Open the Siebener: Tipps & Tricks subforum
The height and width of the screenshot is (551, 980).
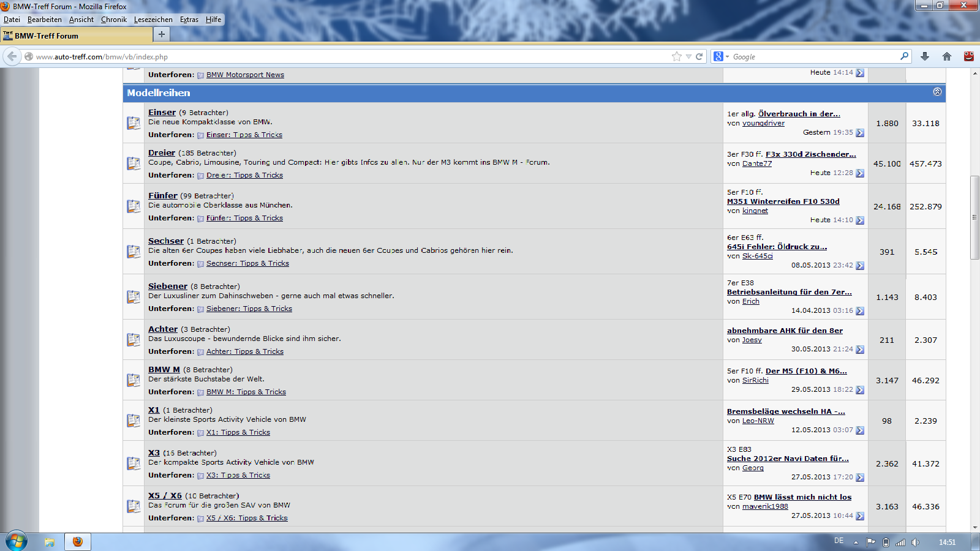pos(249,309)
